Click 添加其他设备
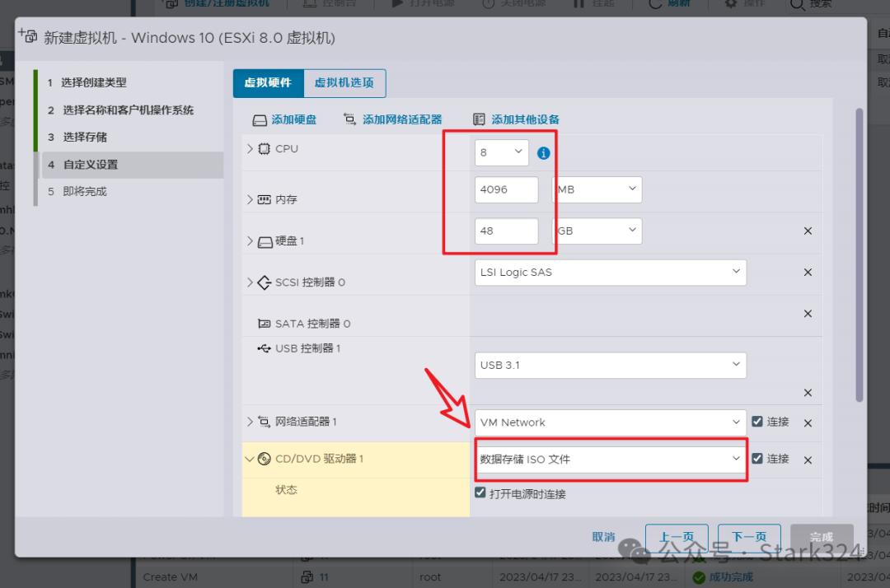This screenshot has height=588, width=890. 516,119
